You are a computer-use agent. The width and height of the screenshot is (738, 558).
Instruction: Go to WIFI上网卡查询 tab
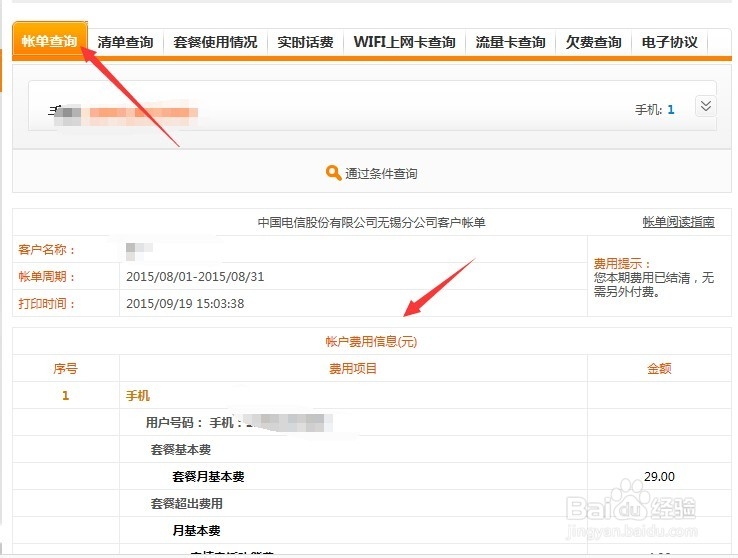point(404,42)
